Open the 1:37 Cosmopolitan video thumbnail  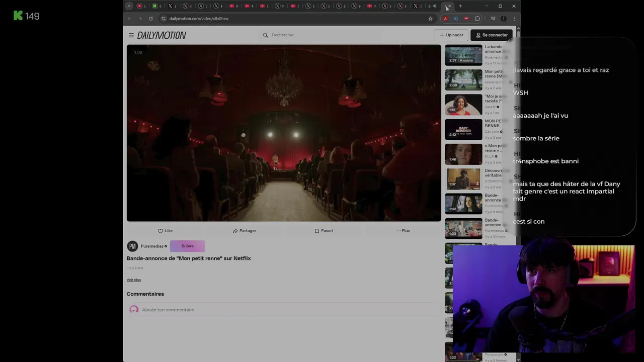click(463, 179)
